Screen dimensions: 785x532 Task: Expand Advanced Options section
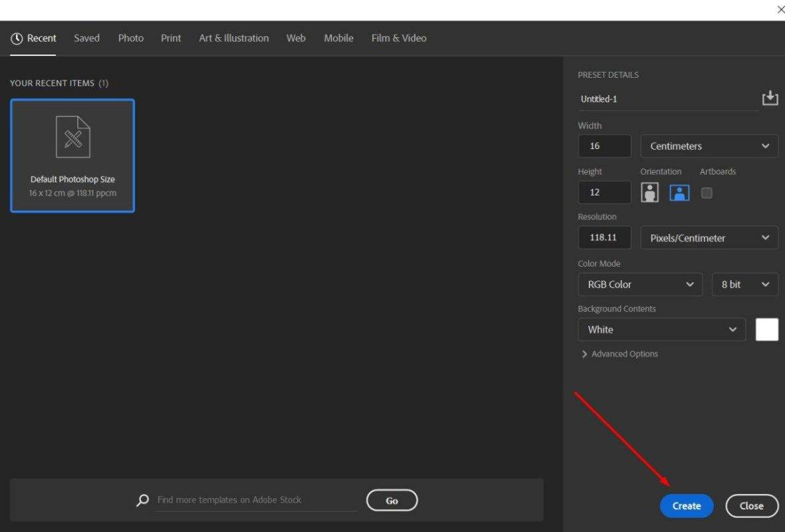coord(619,354)
